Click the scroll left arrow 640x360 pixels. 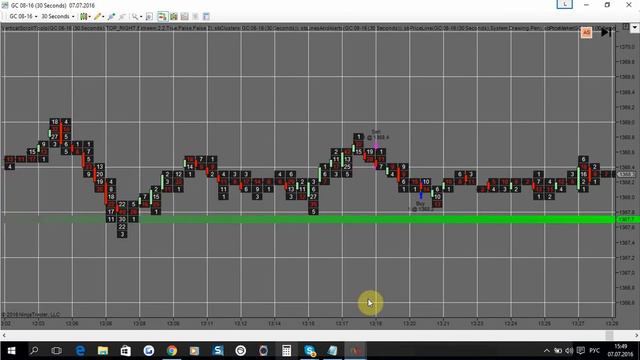(4, 335)
